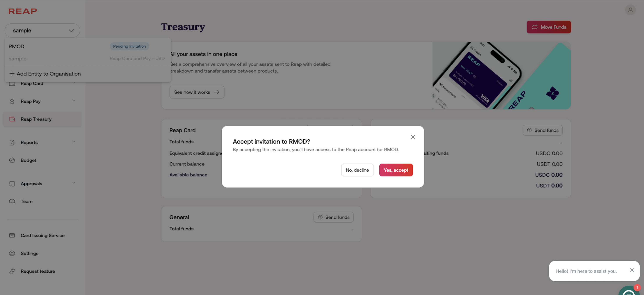Click the No, decline button
This screenshot has width=644, height=295.
coord(357,170)
